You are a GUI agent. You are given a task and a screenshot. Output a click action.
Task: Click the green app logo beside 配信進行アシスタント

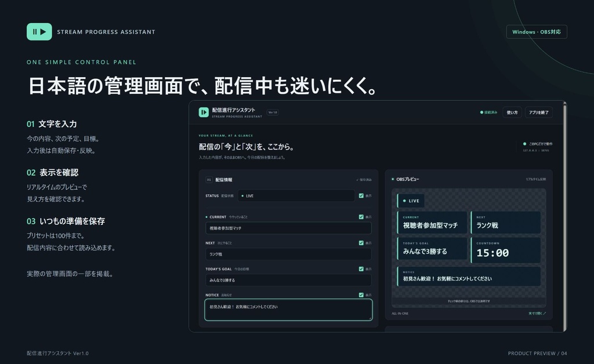click(204, 112)
